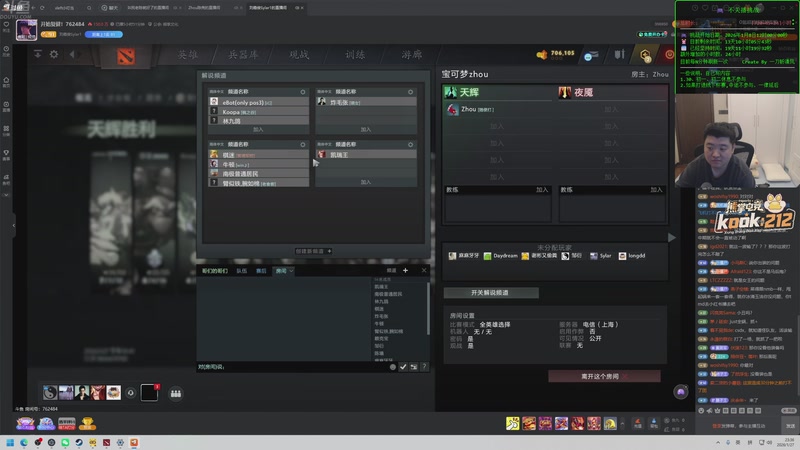Open the armory loadout icon in header
Image resolution: width=800 pixels, height=450 pixels.
coord(619,55)
